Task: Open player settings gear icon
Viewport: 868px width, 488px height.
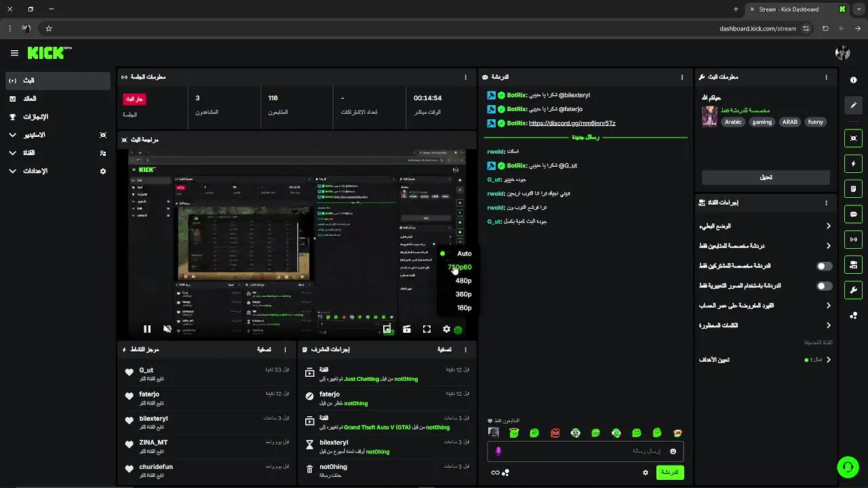Action: pos(446,329)
